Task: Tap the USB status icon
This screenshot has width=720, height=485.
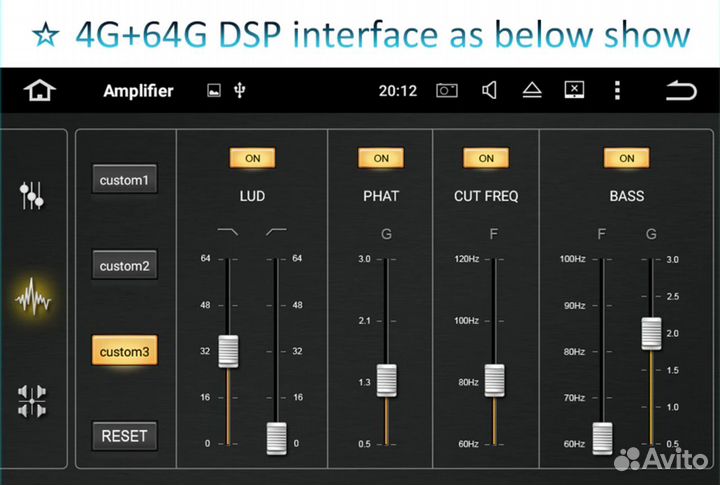Action: click(x=239, y=91)
